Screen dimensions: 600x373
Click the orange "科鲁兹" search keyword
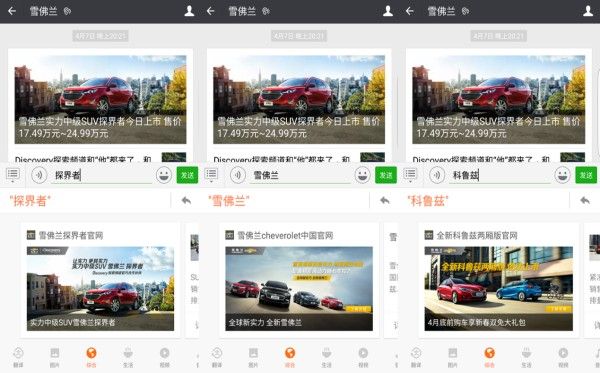click(428, 200)
